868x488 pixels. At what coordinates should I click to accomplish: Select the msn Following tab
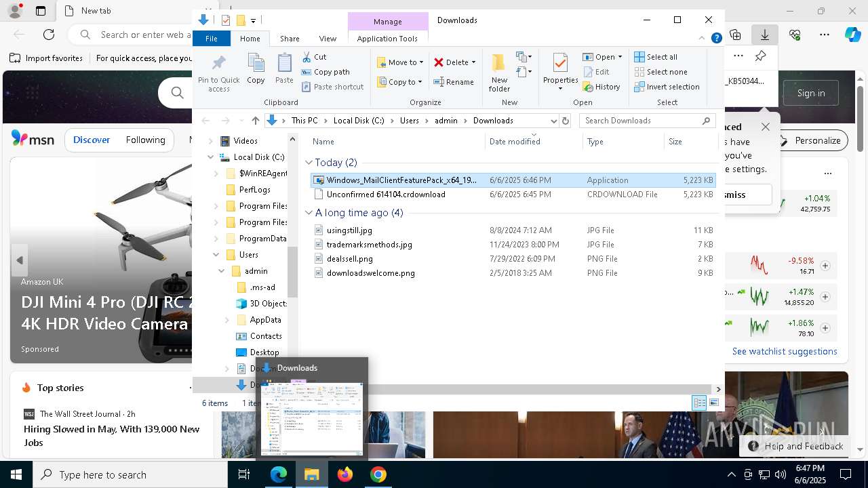145,140
